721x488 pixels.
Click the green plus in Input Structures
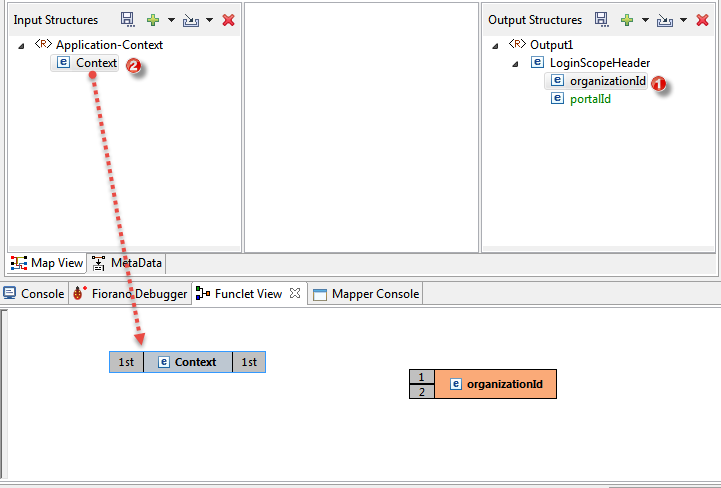(x=153, y=19)
